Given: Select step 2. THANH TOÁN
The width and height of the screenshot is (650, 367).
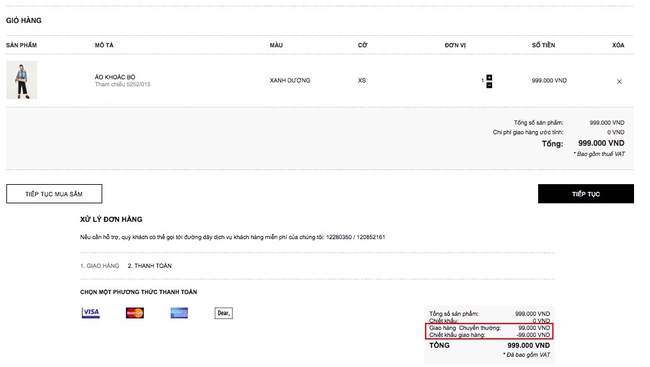Looking at the screenshot, I should coord(150,265).
